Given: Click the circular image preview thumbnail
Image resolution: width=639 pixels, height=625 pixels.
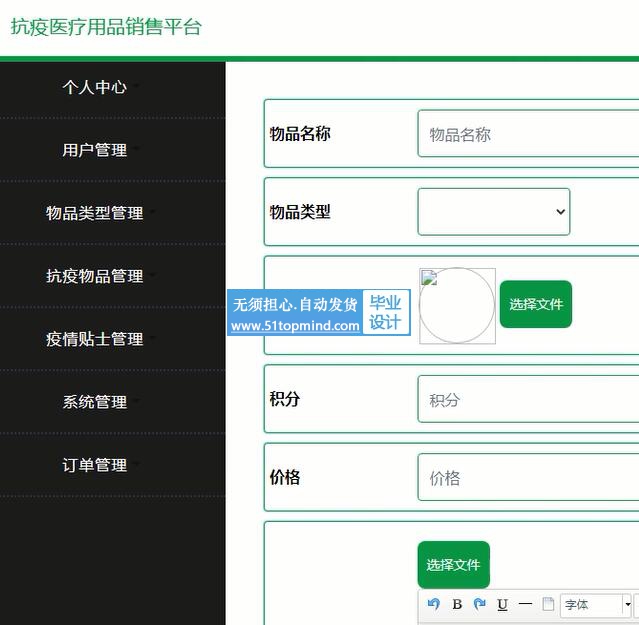Looking at the screenshot, I should point(457,306).
